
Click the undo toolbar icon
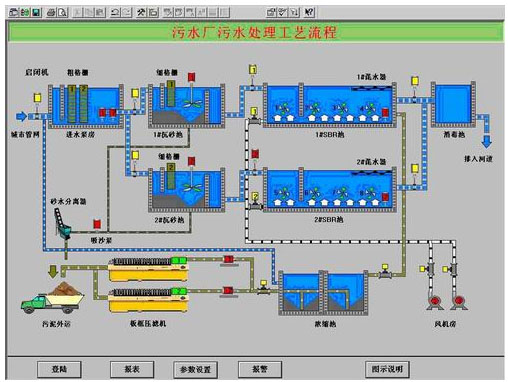click(x=115, y=12)
